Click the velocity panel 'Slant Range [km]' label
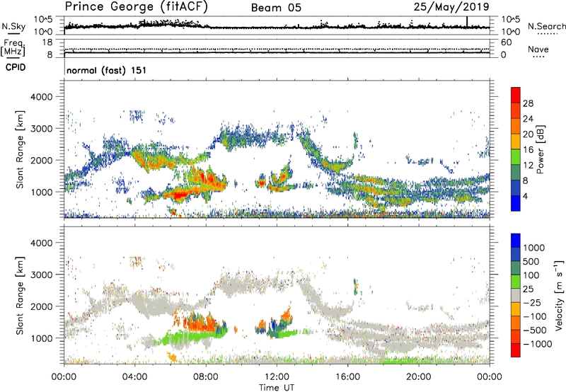 click(x=20, y=295)
